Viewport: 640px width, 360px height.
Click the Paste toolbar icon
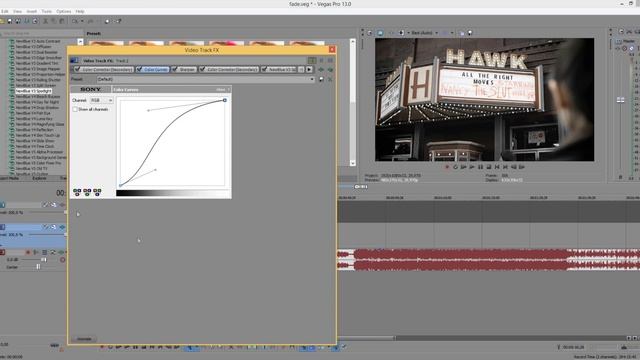[62, 21]
